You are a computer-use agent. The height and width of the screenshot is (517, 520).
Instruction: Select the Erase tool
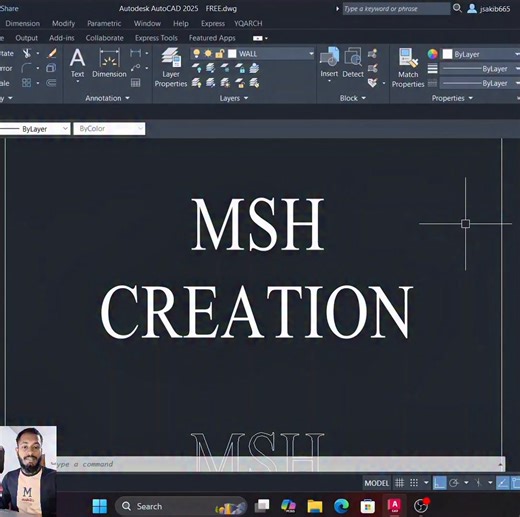51,53
